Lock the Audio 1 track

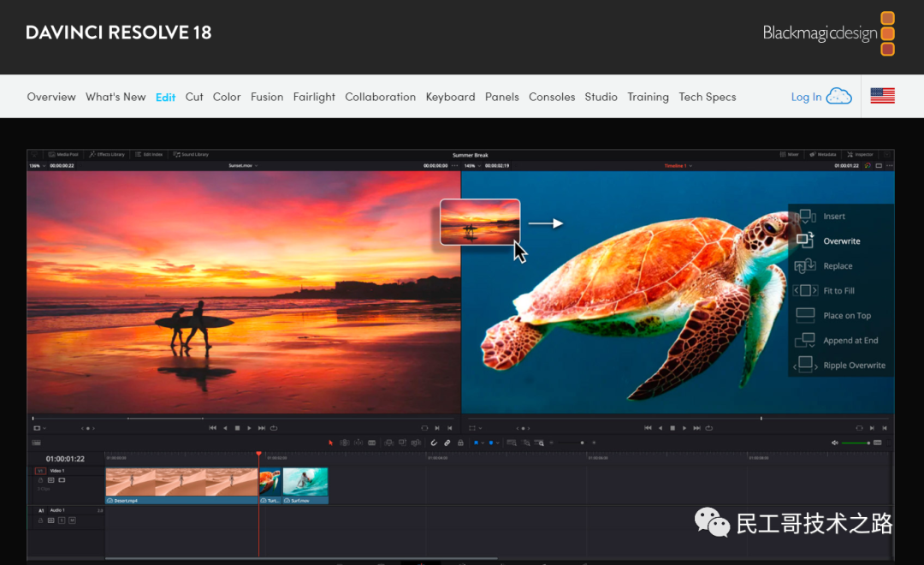pos(41,520)
